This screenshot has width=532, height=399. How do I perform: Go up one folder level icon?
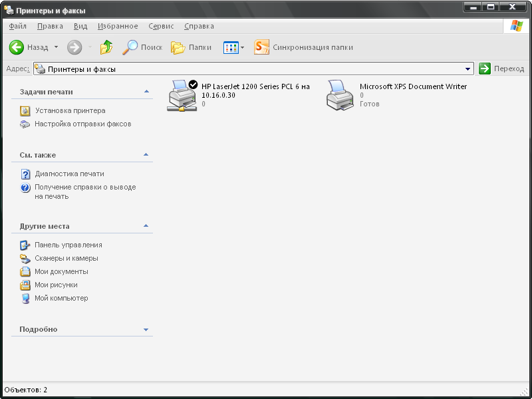106,47
